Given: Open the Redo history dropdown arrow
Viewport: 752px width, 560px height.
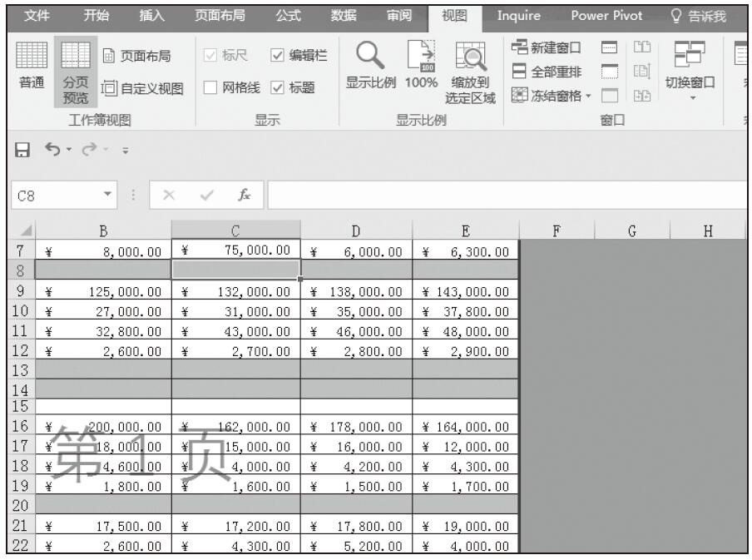Looking at the screenshot, I should click(x=106, y=150).
